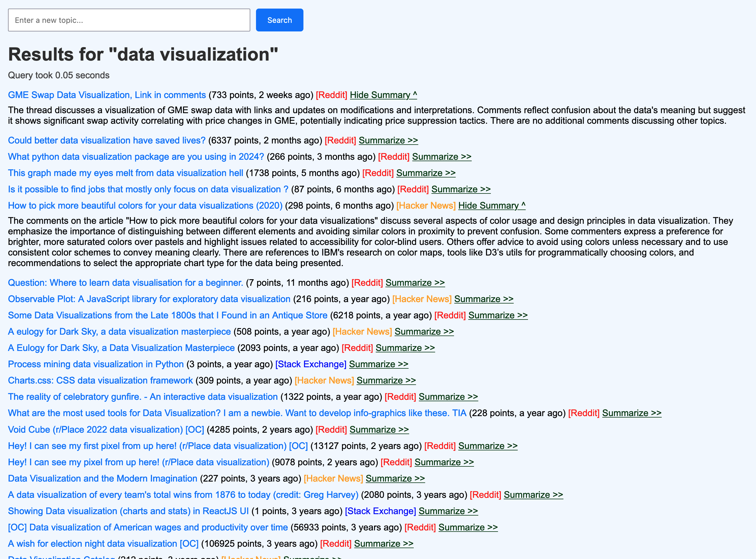The image size is (756, 559).
Task: Summarize 'Hey! I can see my first pixel' result
Action: point(487,446)
